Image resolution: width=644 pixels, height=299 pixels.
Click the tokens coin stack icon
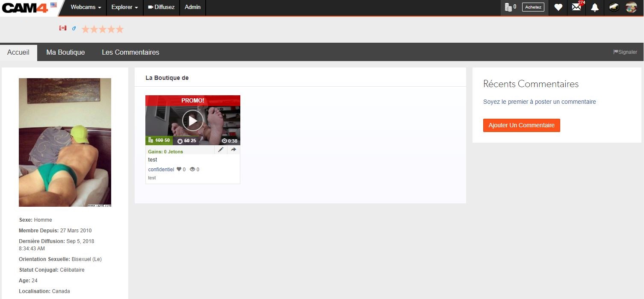tap(508, 7)
